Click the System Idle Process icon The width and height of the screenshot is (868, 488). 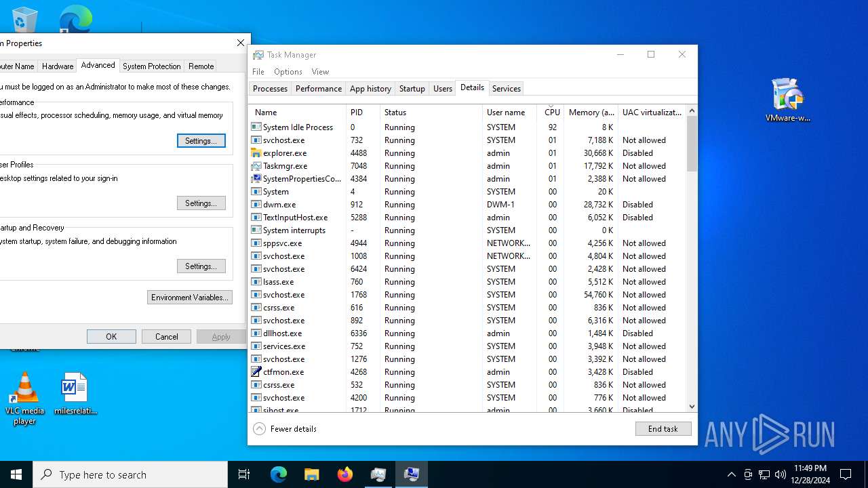point(256,127)
